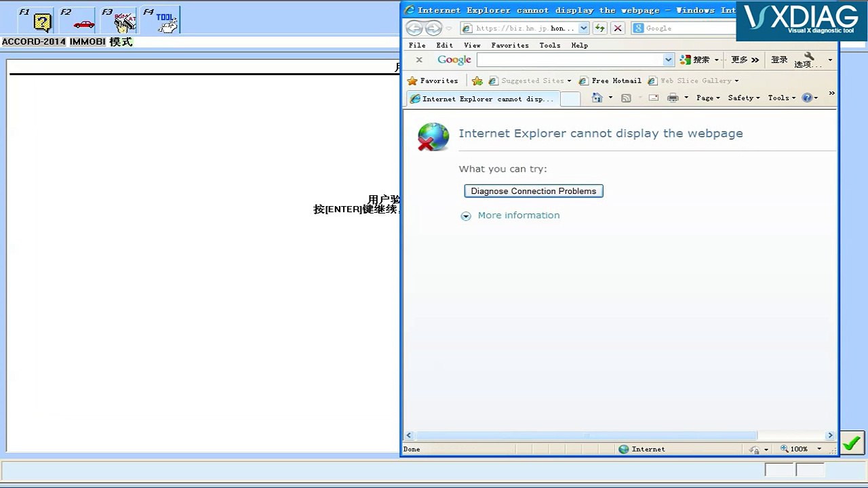Open the File menu
The width and height of the screenshot is (868, 488).
pos(417,45)
